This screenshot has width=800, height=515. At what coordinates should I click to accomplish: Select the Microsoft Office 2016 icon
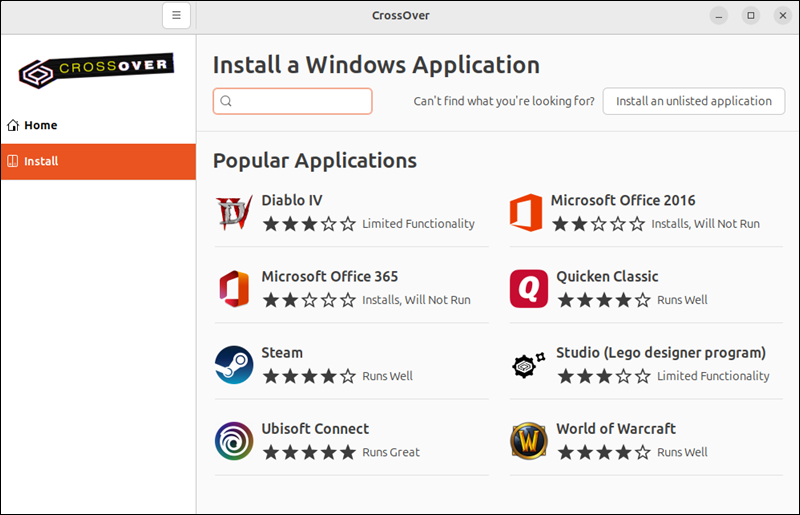tap(526, 213)
